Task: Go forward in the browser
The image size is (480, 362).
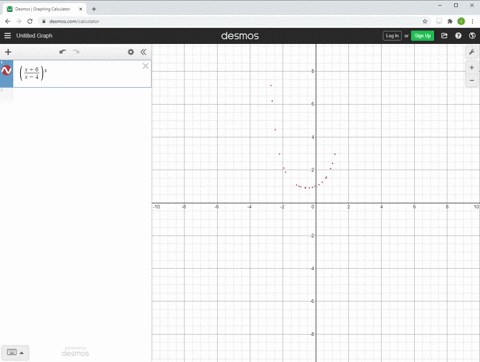Action: [x=19, y=21]
